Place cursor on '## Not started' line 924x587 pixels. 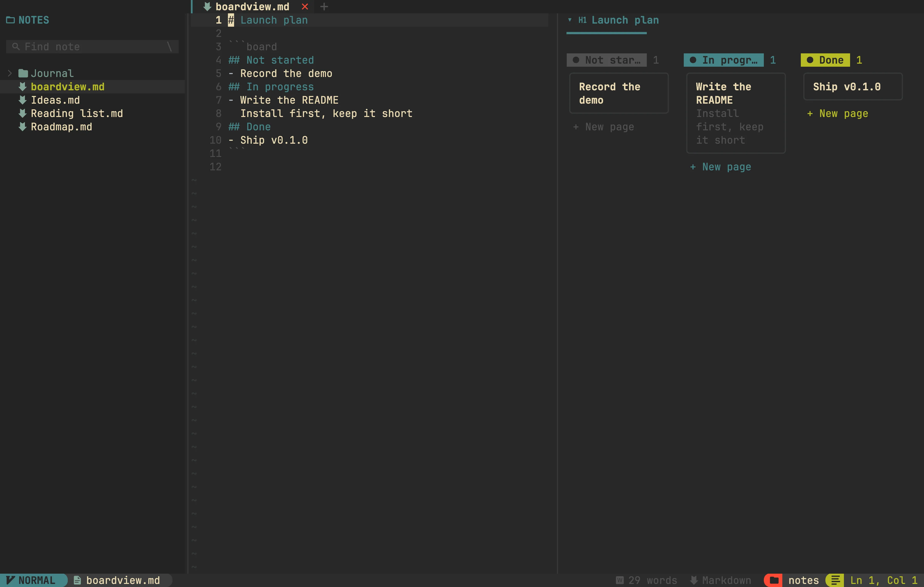tap(271, 60)
